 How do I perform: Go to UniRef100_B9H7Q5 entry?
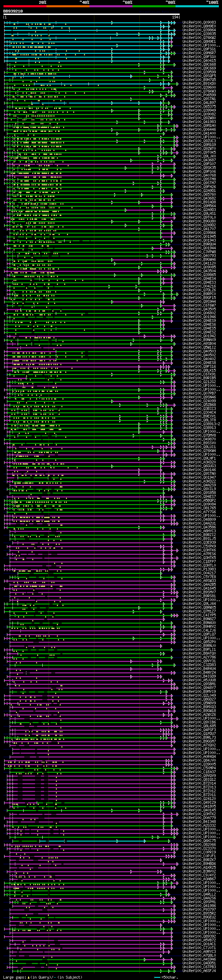pyautogui.click(x=199, y=80)
